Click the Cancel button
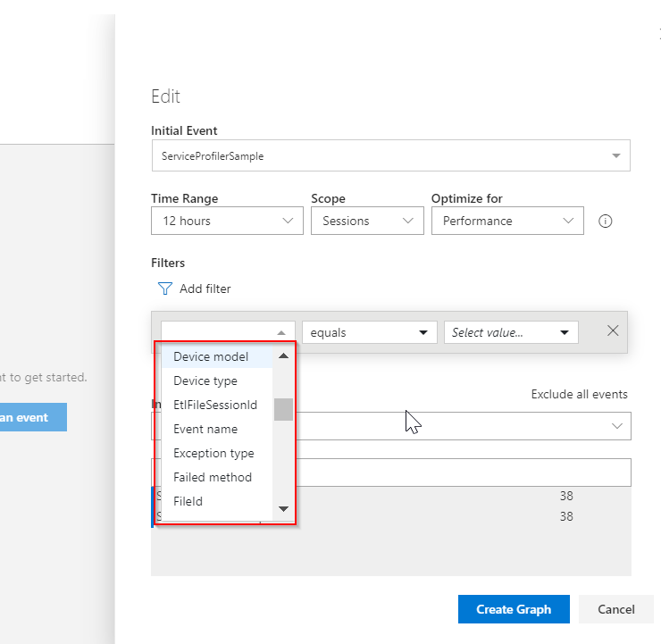The image size is (661, 644). [x=615, y=609]
